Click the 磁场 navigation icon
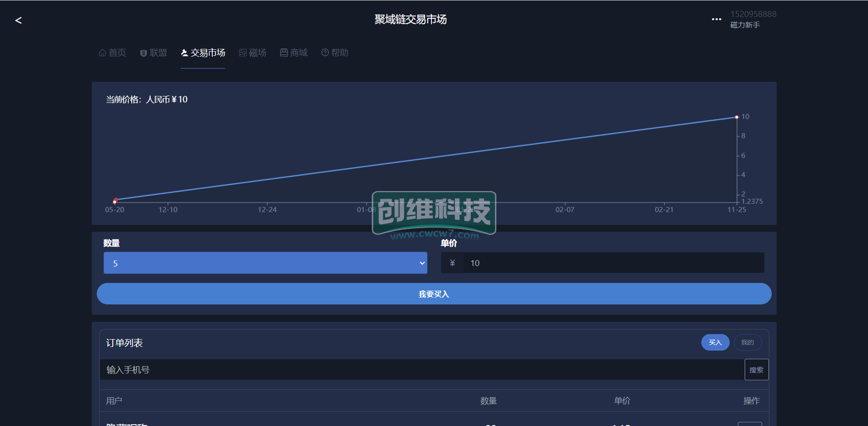Screen dimensions: 868x426 243,53
